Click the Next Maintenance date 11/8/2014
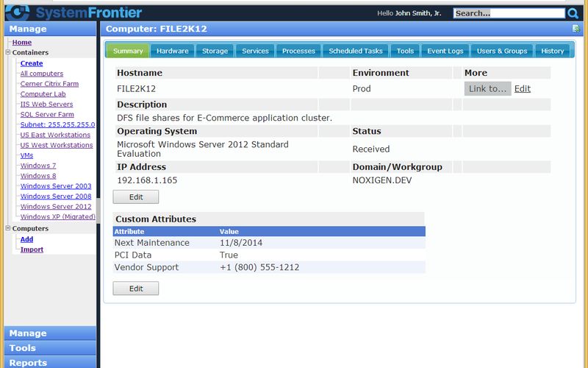The height and width of the screenshot is (368, 588). tap(241, 243)
